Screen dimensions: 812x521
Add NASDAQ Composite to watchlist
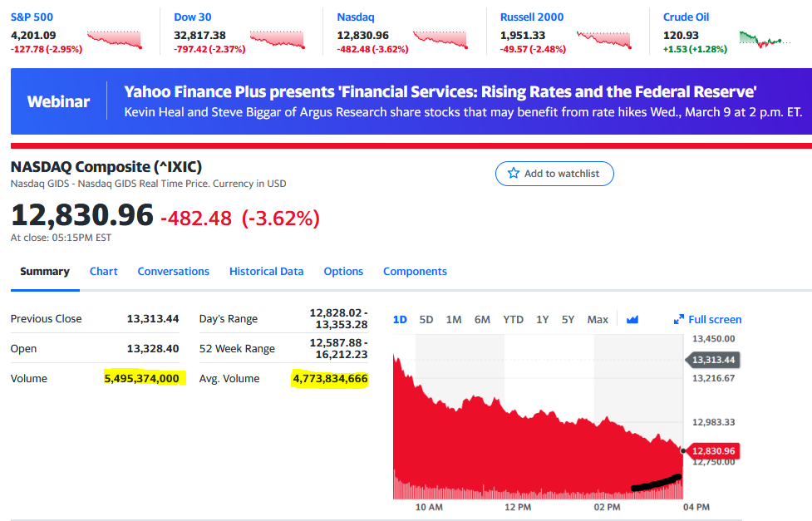tap(554, 174)
